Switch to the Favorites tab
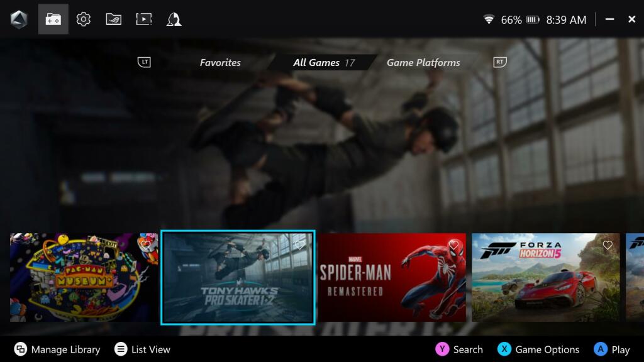This screenshot has height=362, width=644. [x=220, y=63]
